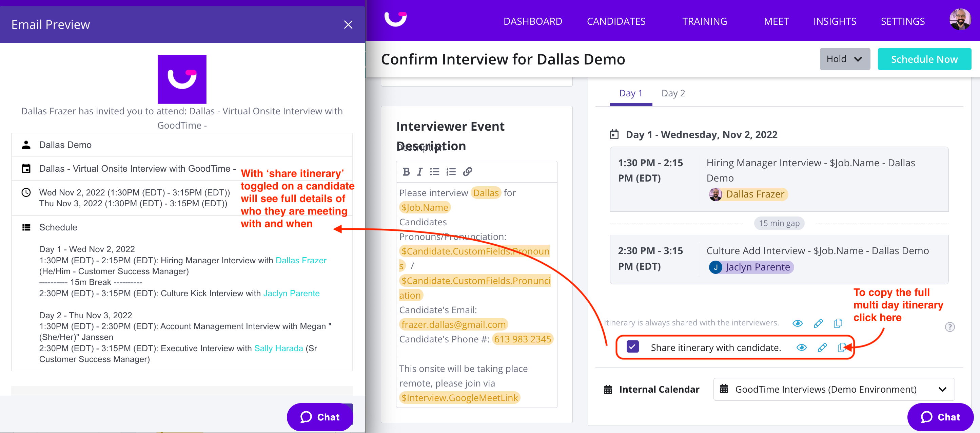
Task: Close the Email Preview panel
Action: coord(348,25)
